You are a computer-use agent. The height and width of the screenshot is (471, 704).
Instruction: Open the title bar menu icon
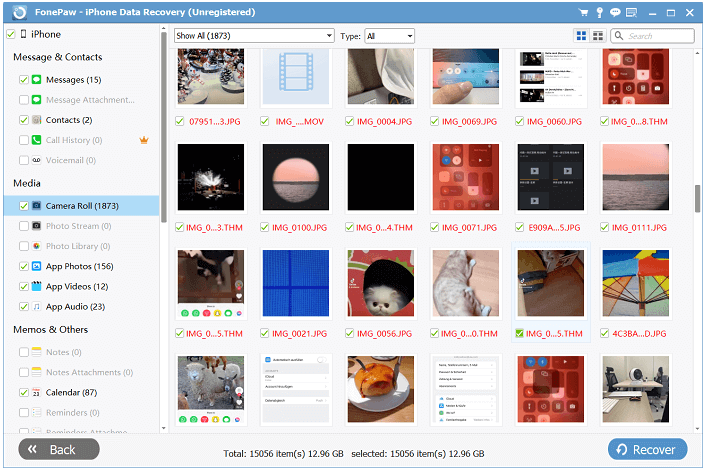(632, 13)
